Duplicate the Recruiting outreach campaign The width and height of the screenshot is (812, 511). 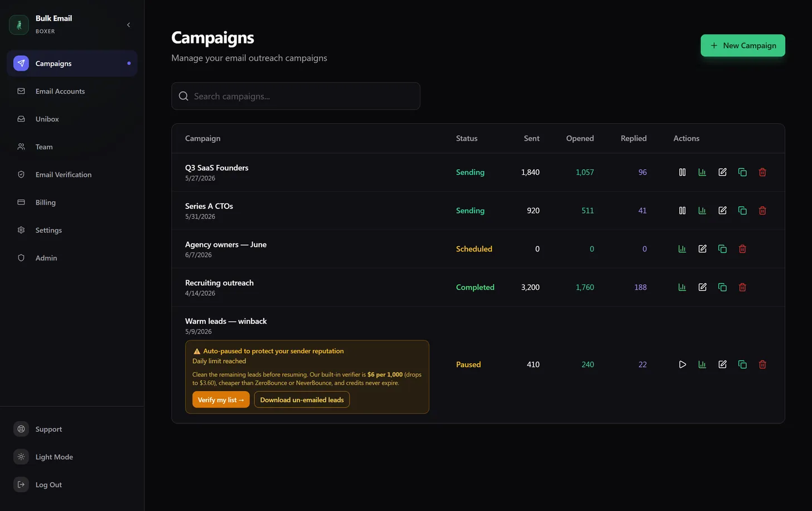pos(722,288)
